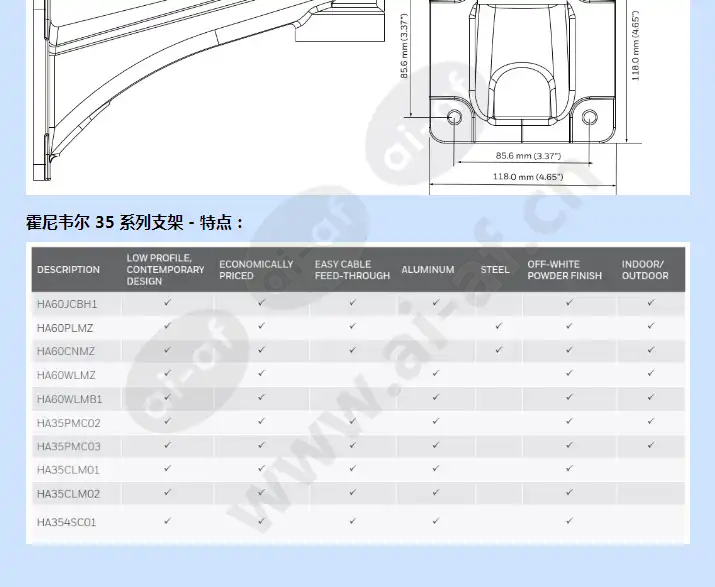The image size is (715, 587).
Task: Click the 霍尼韦尔 35 系列支架 heading
Action: coord(134,223)
